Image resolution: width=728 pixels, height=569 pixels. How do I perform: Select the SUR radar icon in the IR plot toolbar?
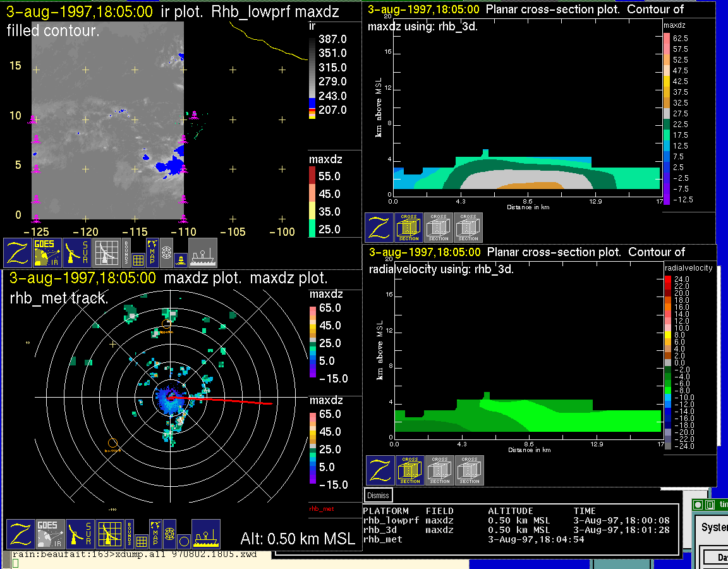(x=78, y=253)
